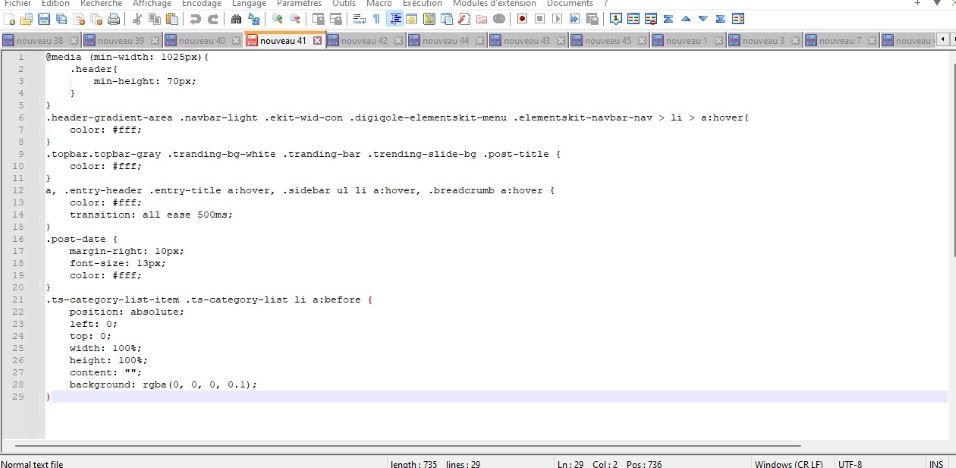Image resolution: width=956 pixels, height=468 pixels.
Task: Jump to last difference icon
Action: point(720,19)
